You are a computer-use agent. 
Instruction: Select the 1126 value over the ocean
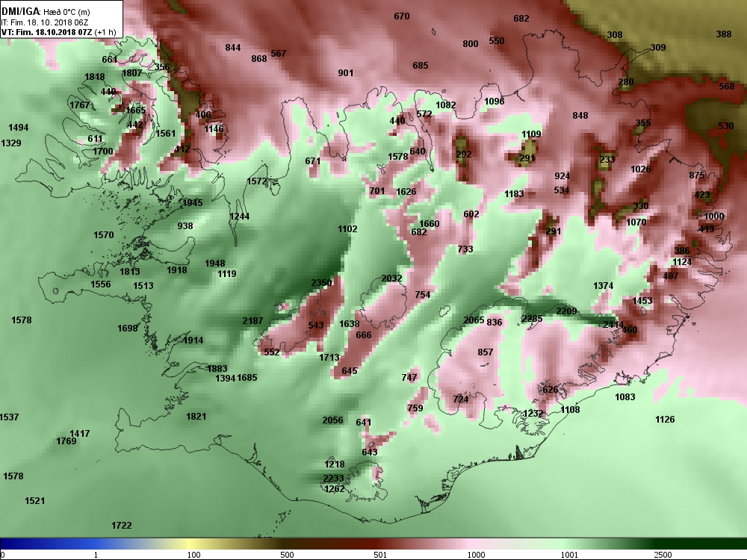tap(665, 420)
